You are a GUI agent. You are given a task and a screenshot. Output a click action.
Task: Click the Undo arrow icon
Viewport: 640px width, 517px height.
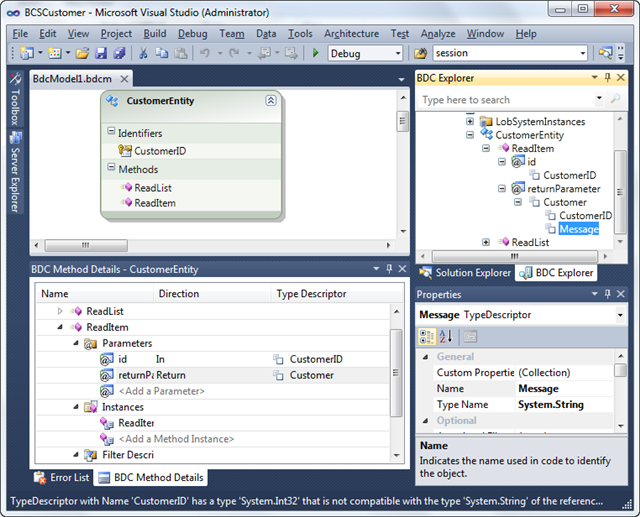pyautogui.click(x=205, y=53)
